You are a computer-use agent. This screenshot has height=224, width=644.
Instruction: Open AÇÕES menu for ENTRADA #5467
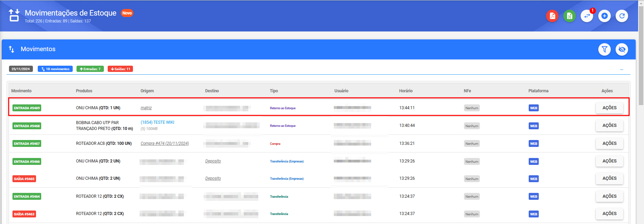tap(609, 143)
